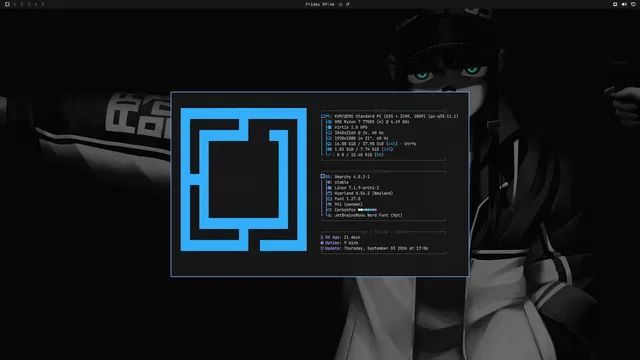Screen dimensions: 640x360
Task: Click the 'Carbonfox' theme name text
Action: pyautogui.click(x=345, y=210)
